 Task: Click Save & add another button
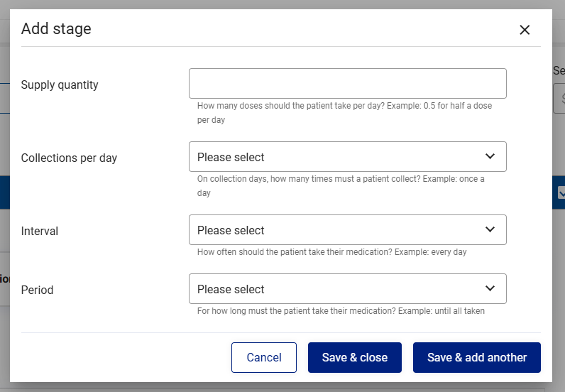click(x=477, y=357)
